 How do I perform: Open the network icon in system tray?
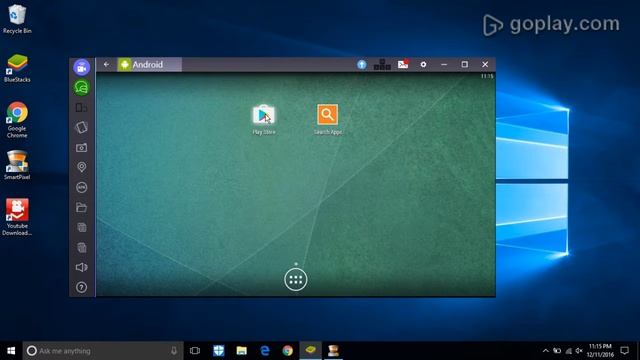[x=569, y=351]
